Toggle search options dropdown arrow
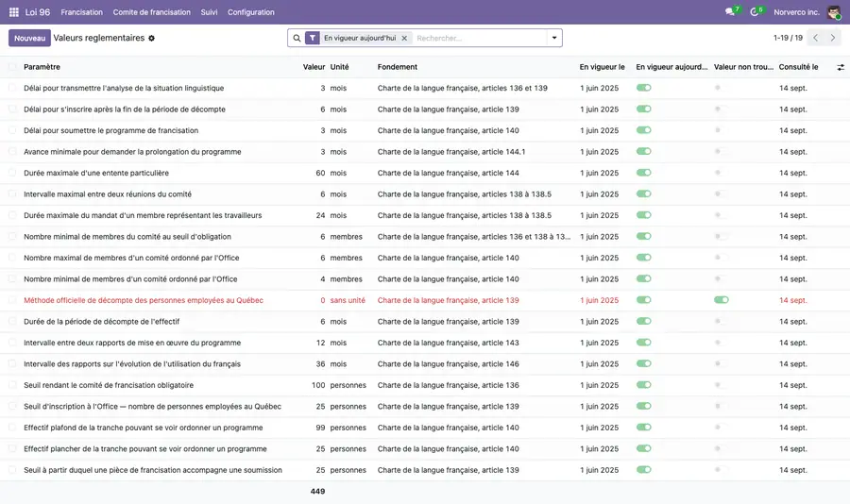The image size is (850, 504). [x=554, y=38]
